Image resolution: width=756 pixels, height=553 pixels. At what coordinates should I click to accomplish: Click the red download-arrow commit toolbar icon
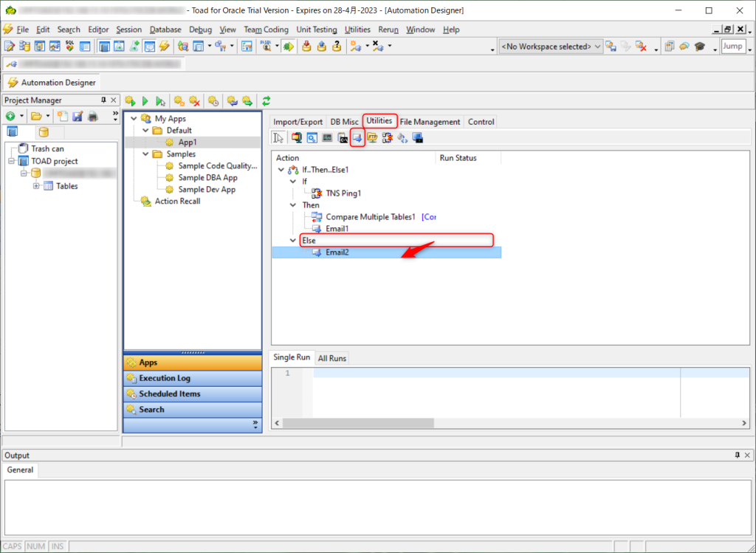click(x=306, y=47)
